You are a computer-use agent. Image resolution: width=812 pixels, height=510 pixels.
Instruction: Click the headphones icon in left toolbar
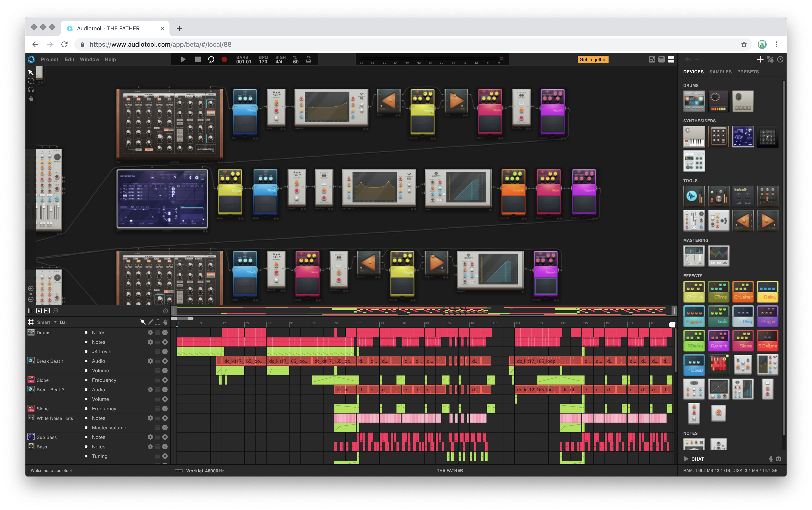31,90
